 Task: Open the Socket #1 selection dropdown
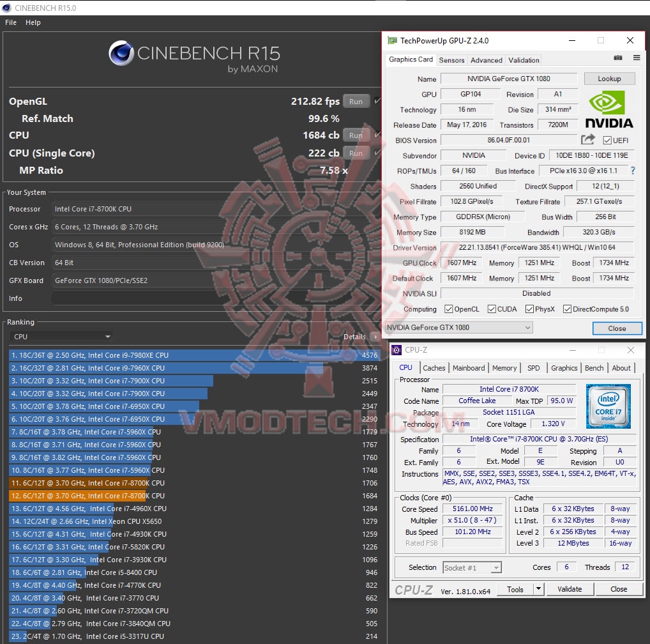[x=472, y=567]
